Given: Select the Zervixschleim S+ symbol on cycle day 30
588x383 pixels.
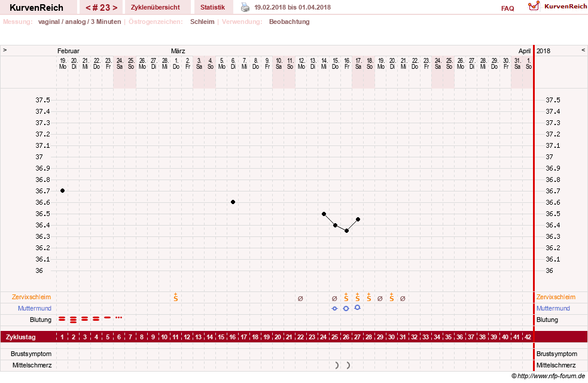Looking at the screenshot, I should point(391,297).
